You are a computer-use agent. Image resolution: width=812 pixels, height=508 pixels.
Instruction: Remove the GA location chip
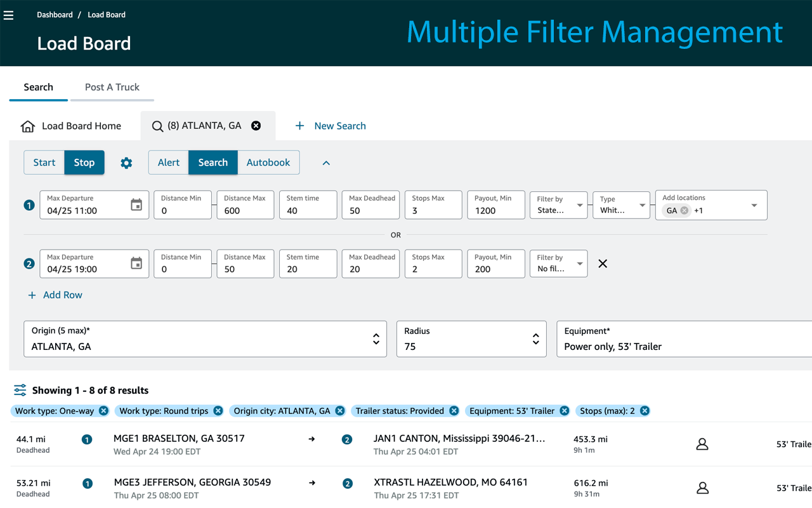684,211
